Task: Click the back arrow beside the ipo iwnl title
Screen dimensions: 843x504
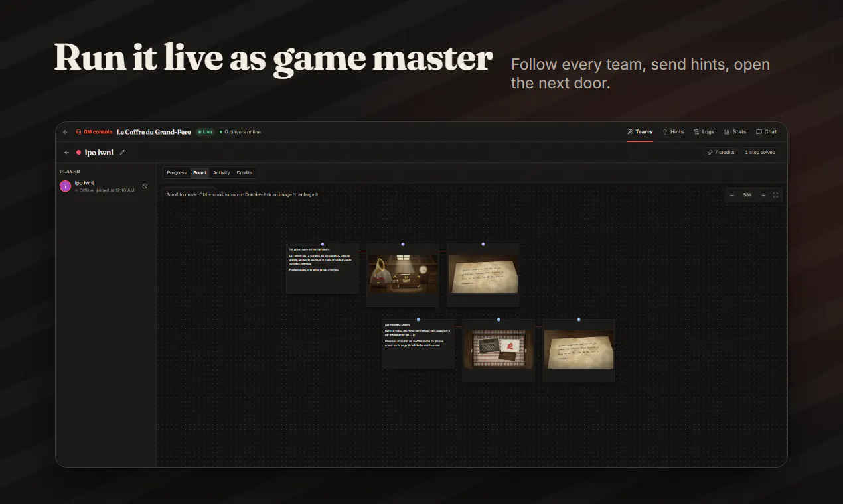Action: [66, 153]
